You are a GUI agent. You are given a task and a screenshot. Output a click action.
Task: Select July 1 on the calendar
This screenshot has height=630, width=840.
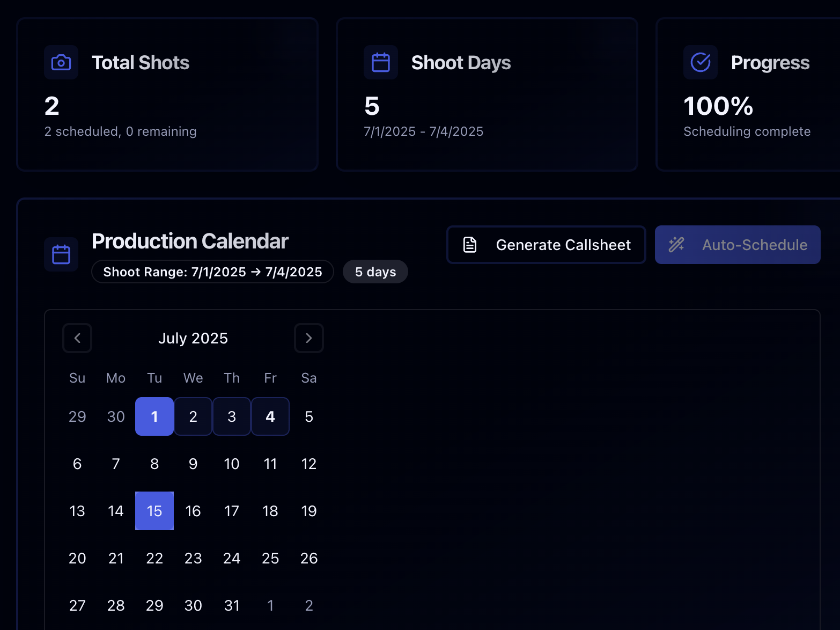154,416
